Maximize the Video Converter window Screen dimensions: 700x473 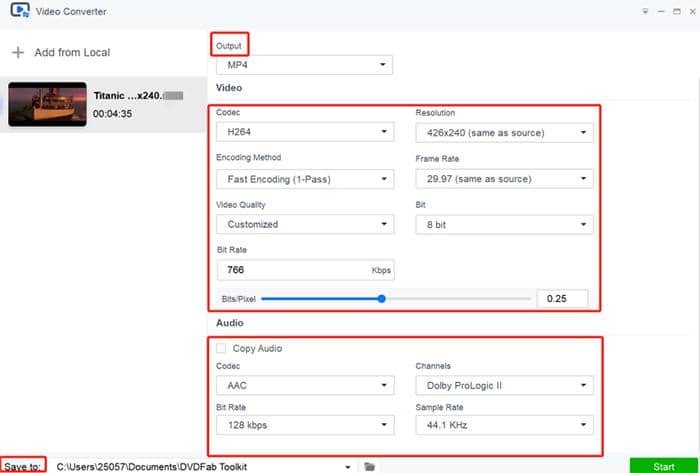click(x=675, y=11)
